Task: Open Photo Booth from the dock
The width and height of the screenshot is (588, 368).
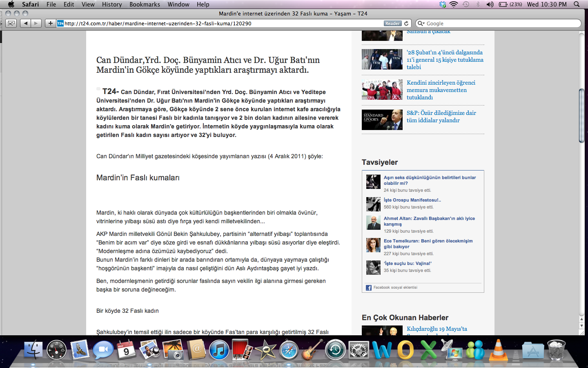Action: point(242,350)
